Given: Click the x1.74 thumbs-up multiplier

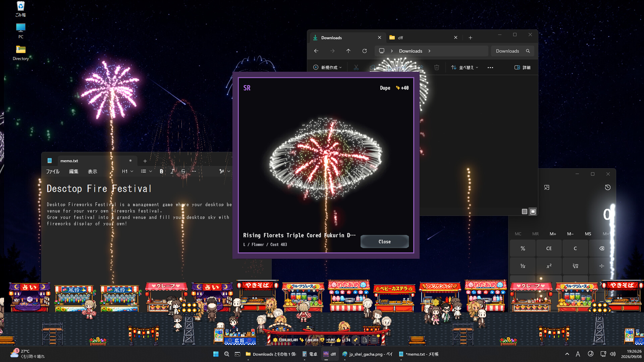Looking at the screenshot, I should 343,340.
